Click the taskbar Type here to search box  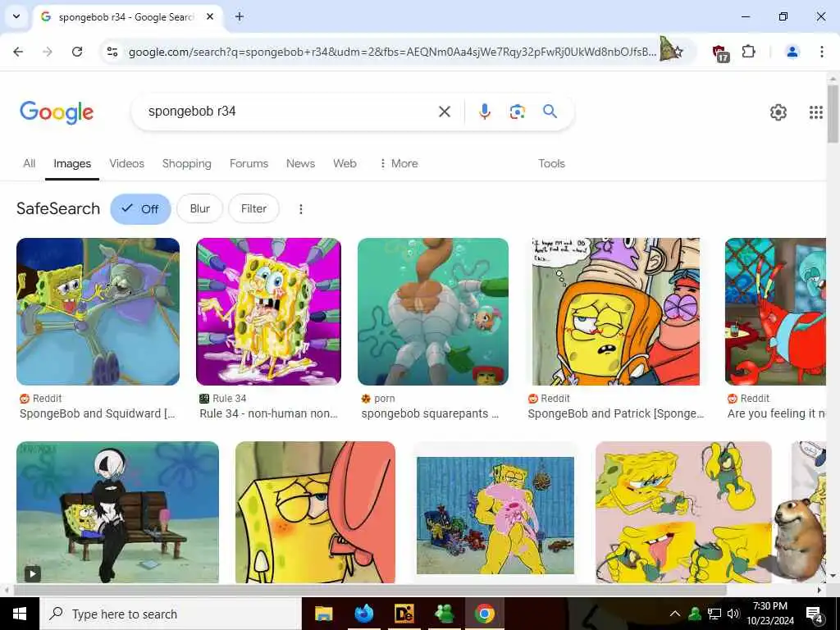(171, 614)
